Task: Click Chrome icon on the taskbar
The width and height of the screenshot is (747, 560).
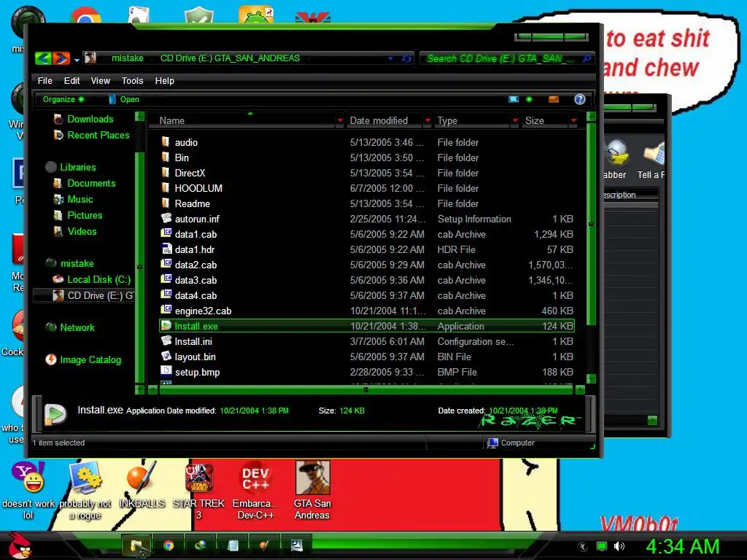Action: [x=169, y=545]
